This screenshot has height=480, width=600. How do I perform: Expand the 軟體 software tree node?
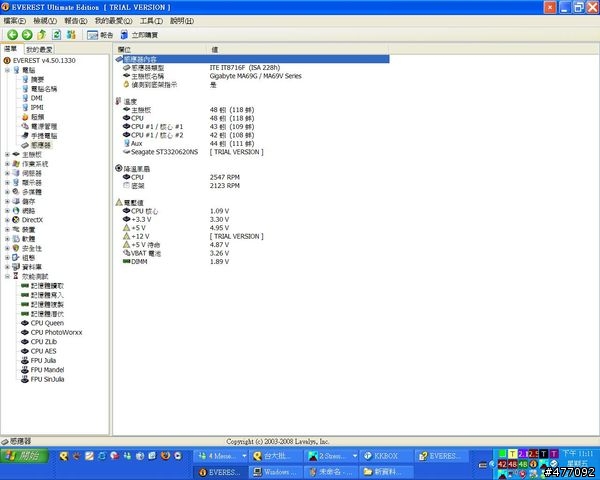click(7, 239)
